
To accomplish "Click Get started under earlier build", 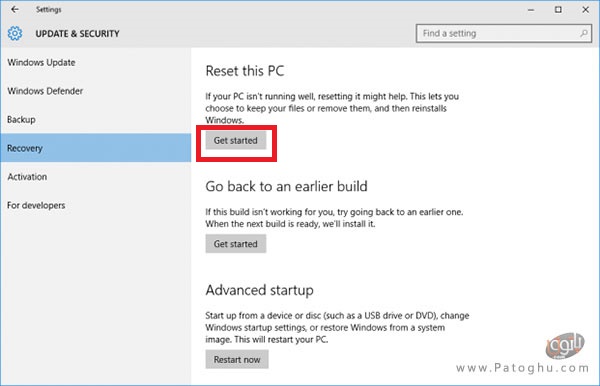I will pyautogui.click(x=236, y=244).
